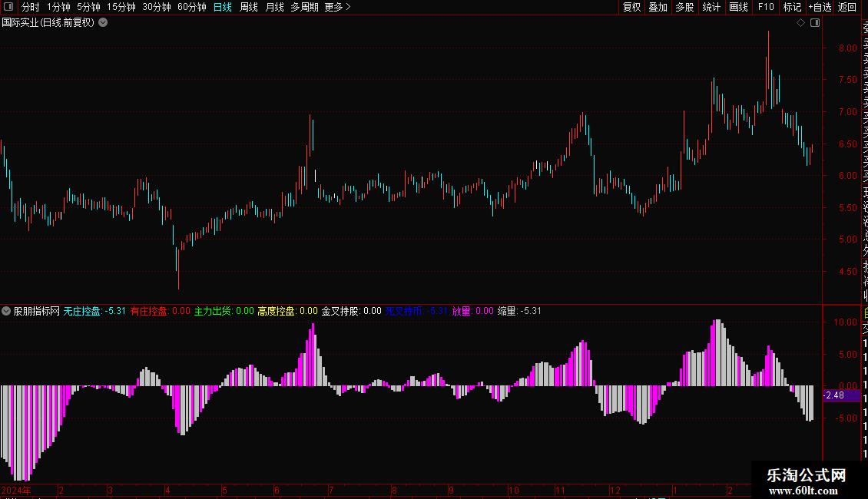Expand the 更多 periods menu
This screenshot has height=499, width=868.
pyautogui.click(x=337, y=7)
